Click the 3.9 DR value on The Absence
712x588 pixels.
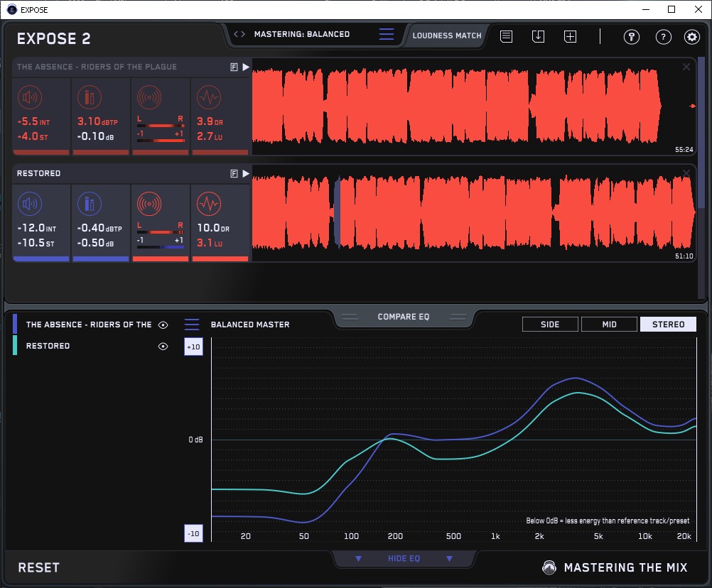coord(210,121)
